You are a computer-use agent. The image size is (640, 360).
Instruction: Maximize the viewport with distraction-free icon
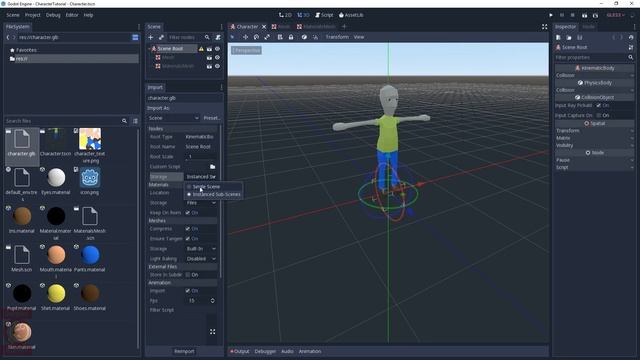click(544, 27)
